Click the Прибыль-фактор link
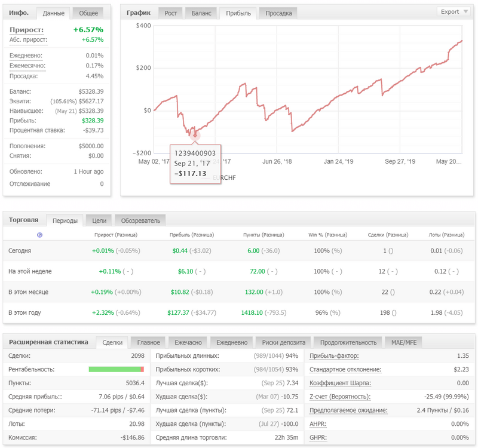Viewport: 478px width, 448px height. [x=334, y=356]
